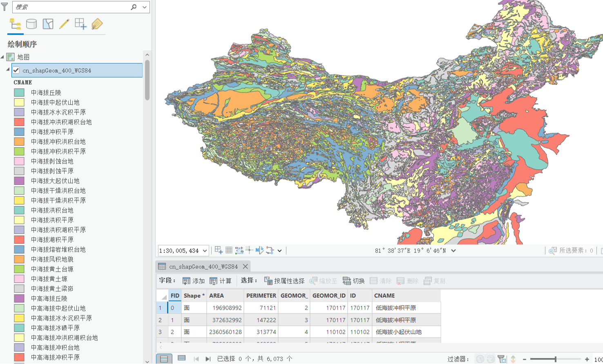The width and height of the screenshot is (603, 364).
Task: Click the north arrow correction icon
Action: tap(259, 250)
